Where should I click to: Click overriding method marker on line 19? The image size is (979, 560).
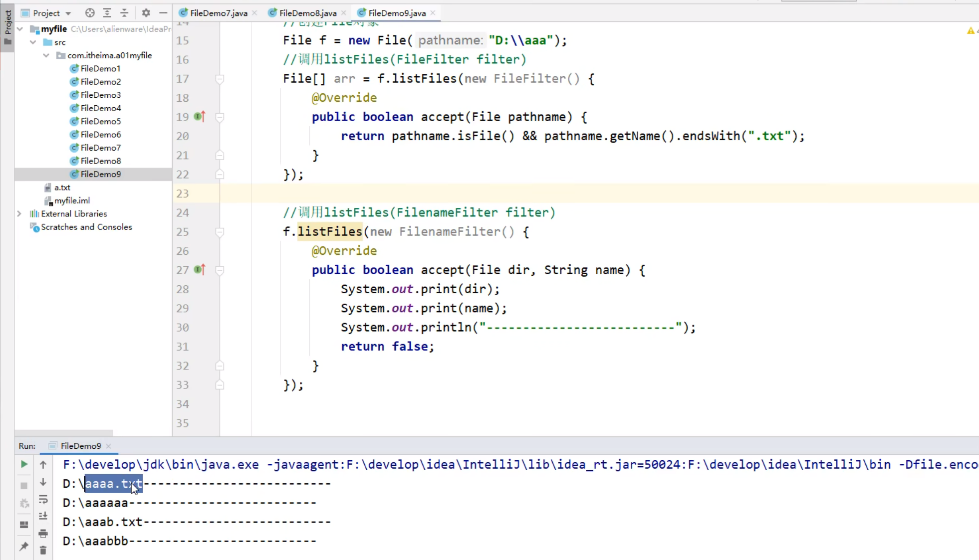coord(199,116)
